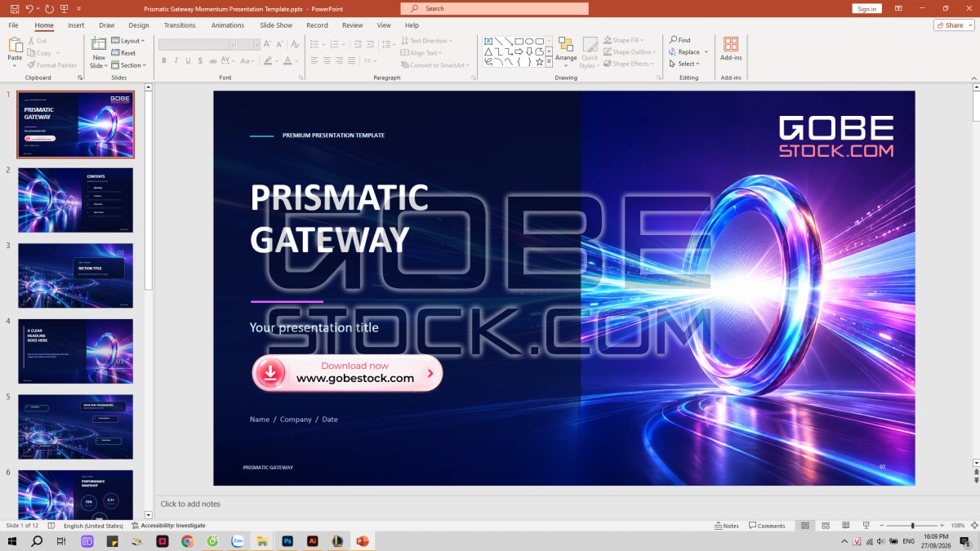Click the Sign in button
Viewport: 980px width, 551px height.
pos(867,9)
